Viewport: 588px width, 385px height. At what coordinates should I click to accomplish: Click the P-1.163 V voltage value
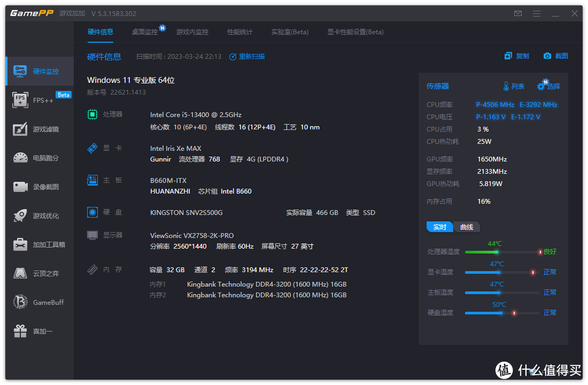tap(491, 117)
